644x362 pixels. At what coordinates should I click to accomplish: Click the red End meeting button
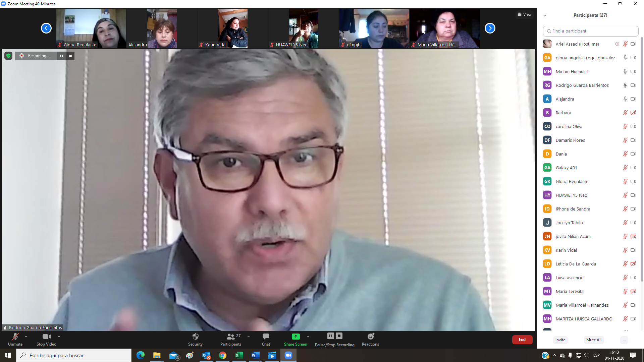[522, 340]
